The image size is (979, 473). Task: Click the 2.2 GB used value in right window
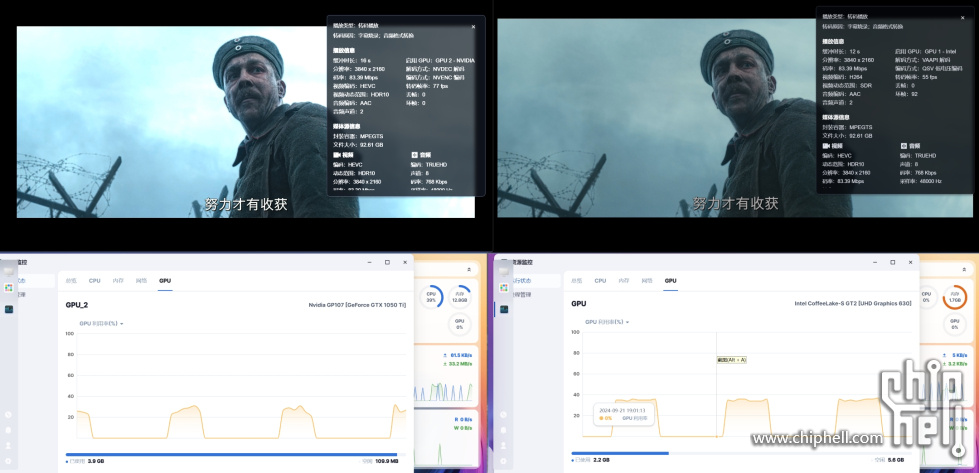pos(601,460)
